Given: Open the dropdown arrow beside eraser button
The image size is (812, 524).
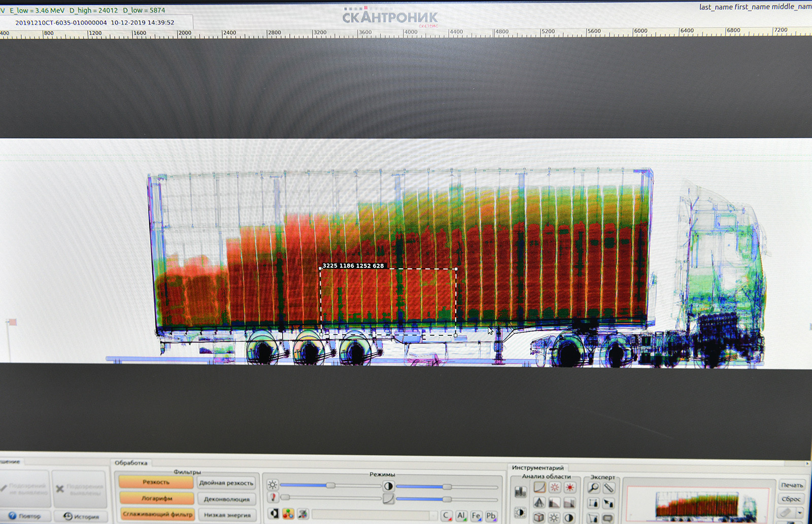Looking at the screenshot, I should tap(800, 513).
